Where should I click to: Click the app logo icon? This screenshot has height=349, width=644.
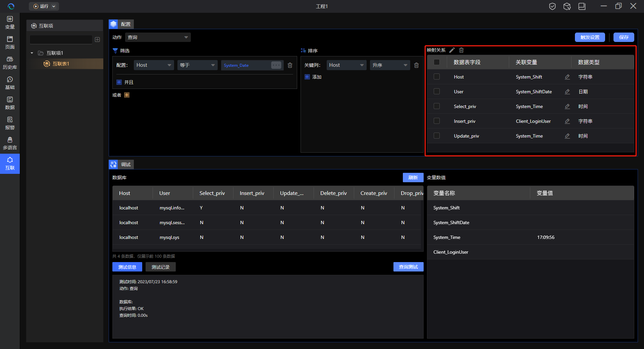point(11,6)
